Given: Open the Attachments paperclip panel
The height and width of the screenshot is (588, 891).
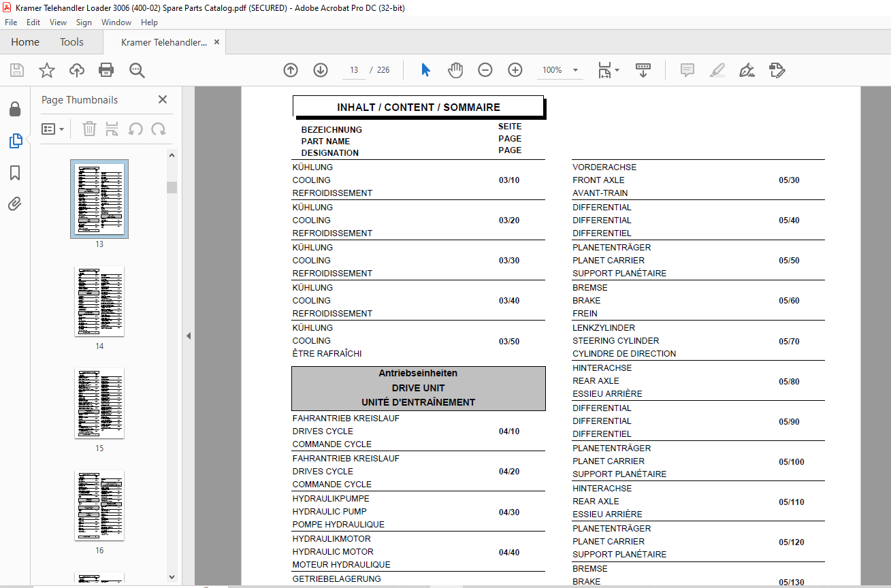Looking at the screenshot, I should click(15, 204).
